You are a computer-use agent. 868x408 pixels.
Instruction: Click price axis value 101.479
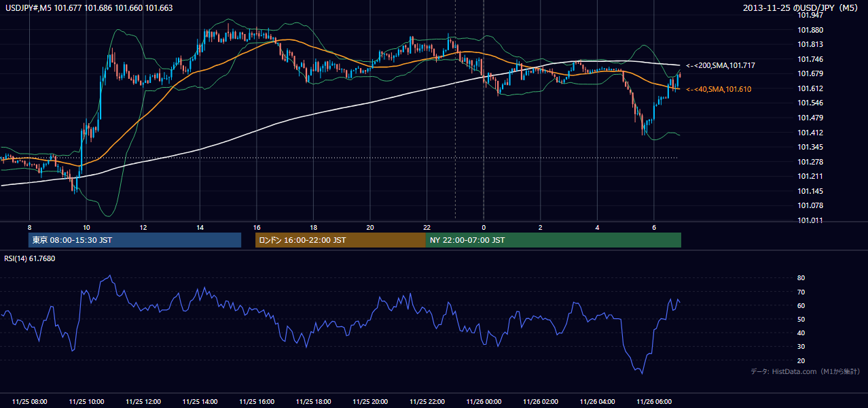[x=811, y=118]
